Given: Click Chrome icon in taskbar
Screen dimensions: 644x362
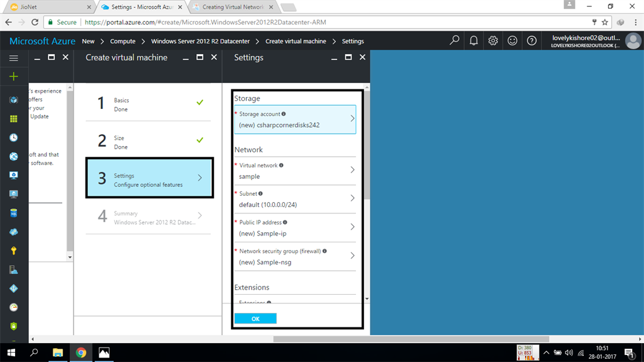Looking at the screenshot, I should [x=81, y=353].
